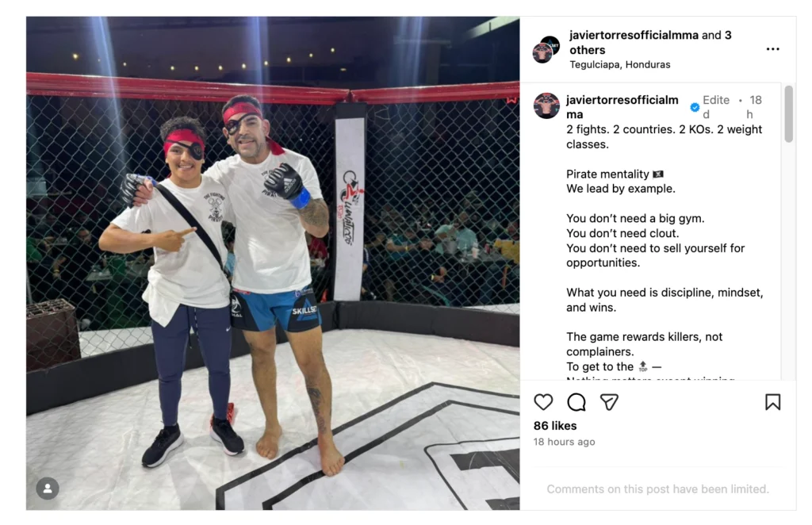Click the blue verified badge
The width and height of the screenshot is (812, 525).
(x=695, y=107)
